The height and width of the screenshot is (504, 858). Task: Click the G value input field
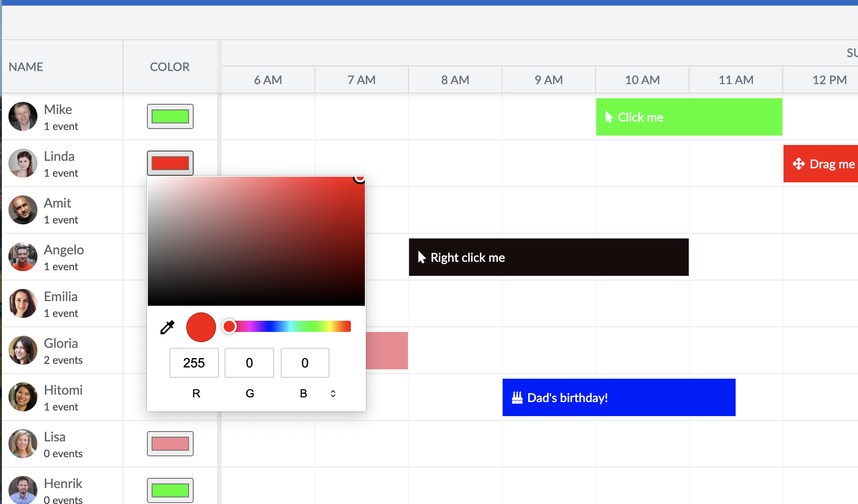pyautogui.click(x=249, y=363)
